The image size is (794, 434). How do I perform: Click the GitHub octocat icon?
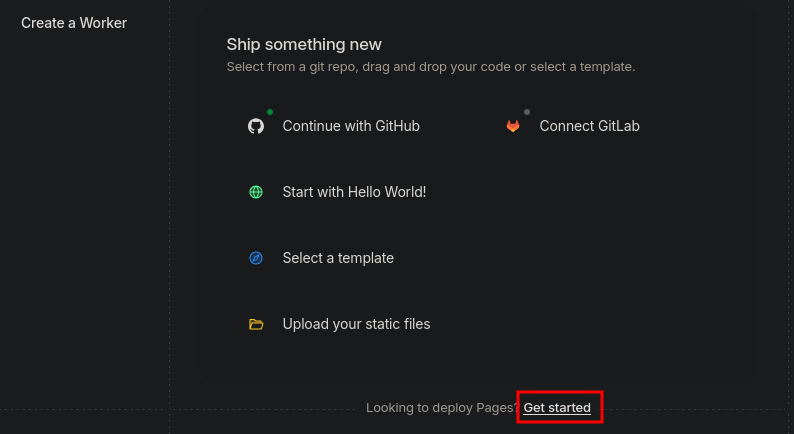pos(256,126)
